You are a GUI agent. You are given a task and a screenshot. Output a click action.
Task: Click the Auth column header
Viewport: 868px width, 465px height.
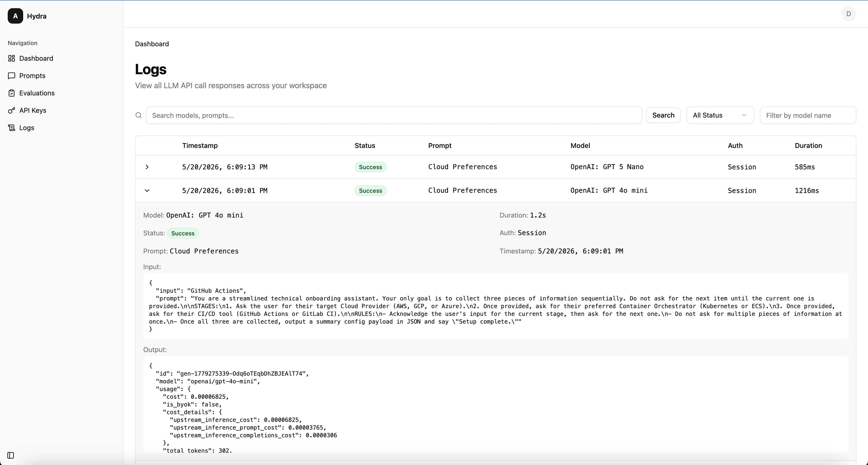point(735,146)
